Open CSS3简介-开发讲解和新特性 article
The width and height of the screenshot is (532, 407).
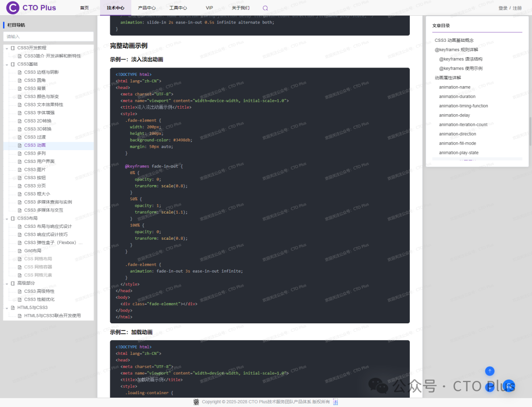53,56
